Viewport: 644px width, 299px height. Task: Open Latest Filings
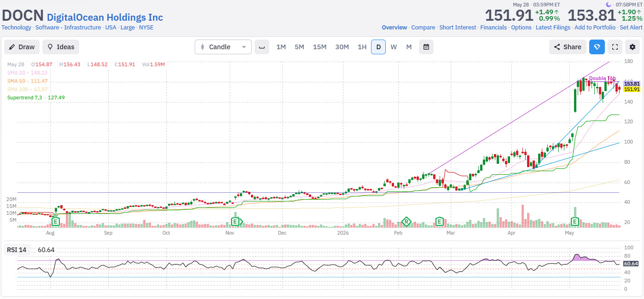pyautogui.click(x=553, y=28)
